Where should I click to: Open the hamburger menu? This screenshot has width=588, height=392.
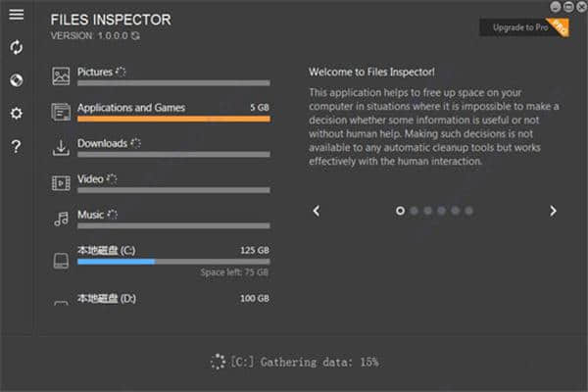tap(16, 15)
